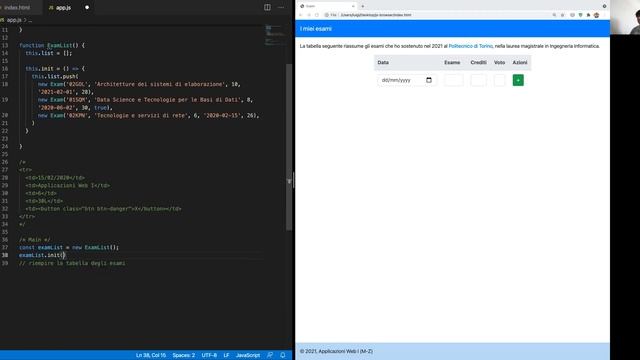Image resolution: width=640 pixels, height=360 pixels.
Task: Click the Esame input field
Action: (x=453, y=80)
